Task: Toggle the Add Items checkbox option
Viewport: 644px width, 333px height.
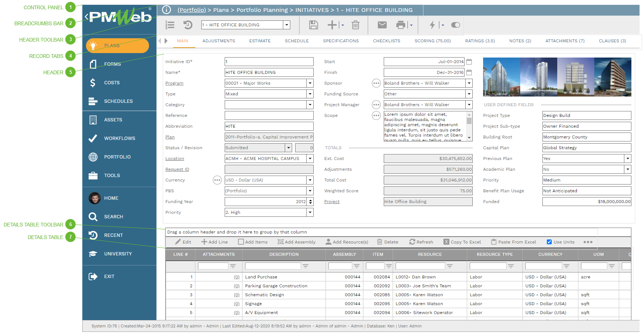Action: 241,242
